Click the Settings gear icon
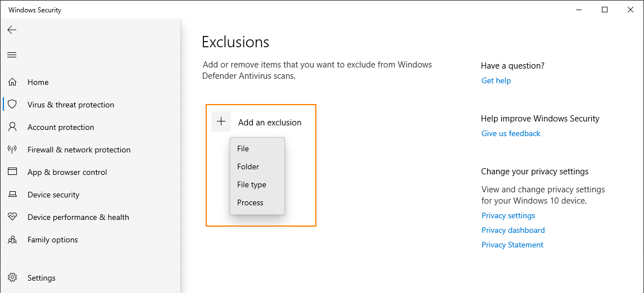This screenshot has height=293, width=644. pos(12,278)
